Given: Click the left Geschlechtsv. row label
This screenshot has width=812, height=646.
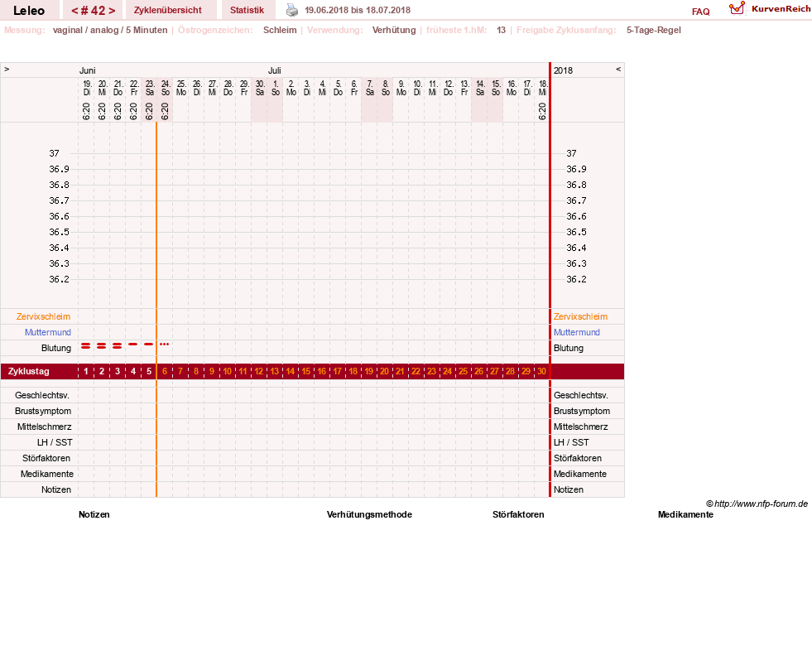Looking at the screenshot, I should pyautogui.click(x=42, y=395).
